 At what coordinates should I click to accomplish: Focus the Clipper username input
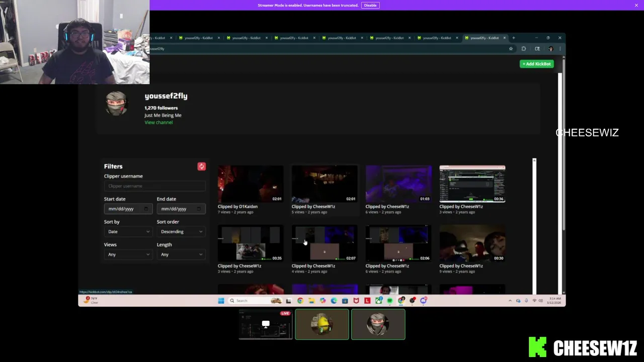click(155, 186)
